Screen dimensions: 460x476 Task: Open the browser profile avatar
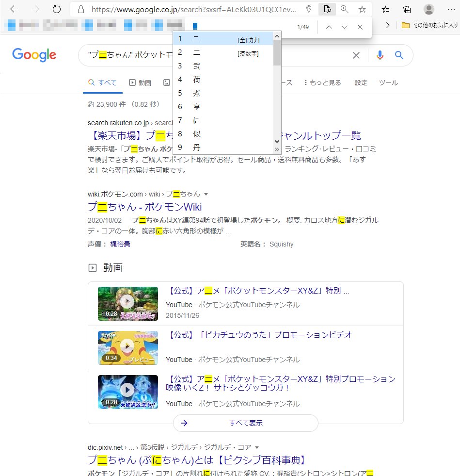(429, 9)
